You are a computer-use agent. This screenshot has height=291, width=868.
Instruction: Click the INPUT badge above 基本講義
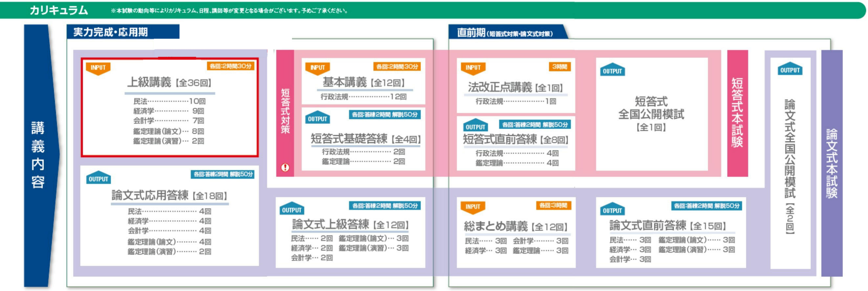coord(317,68)
